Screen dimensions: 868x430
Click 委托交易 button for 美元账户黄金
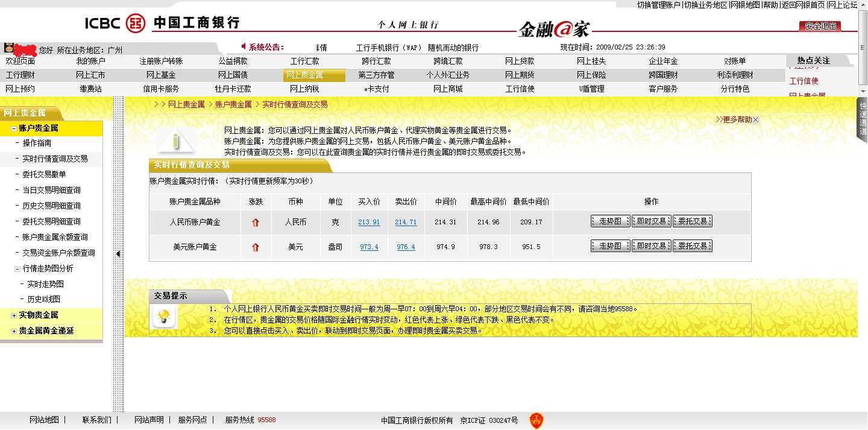pyautogui.click(x=692, y=246)
